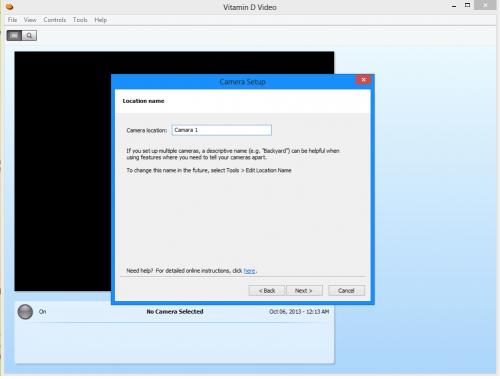The image size is (500, 379).
Task: Click the 'Tools > Edit Location Name' hint text
Action: click(259, 170)
